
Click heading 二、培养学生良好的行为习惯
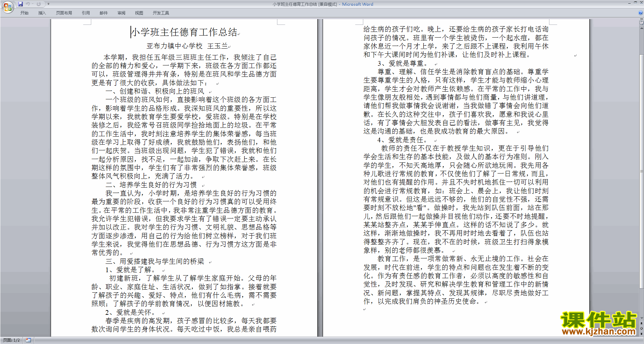click(x=151, y=185)
